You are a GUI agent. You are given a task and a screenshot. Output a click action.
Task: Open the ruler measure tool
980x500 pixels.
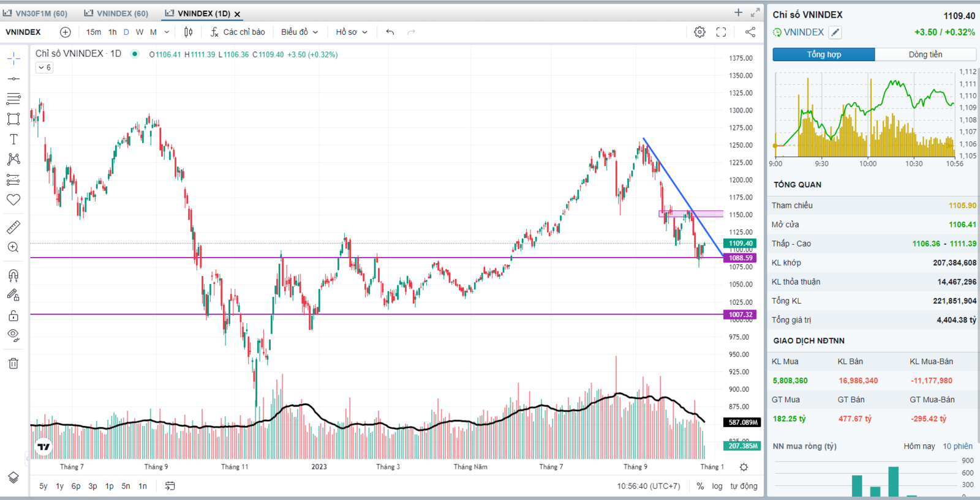(x=13, y=227)
